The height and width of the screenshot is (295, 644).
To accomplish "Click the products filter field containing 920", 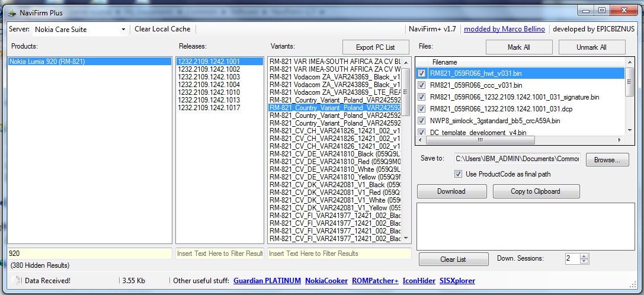I will [x=89, y=254].
